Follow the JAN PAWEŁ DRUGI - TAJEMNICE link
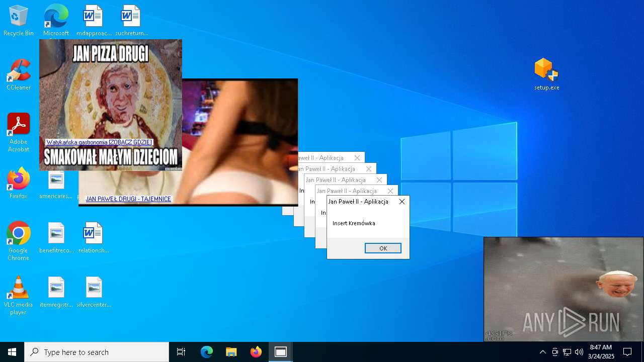The image size is (644, 362). [128, 199]
